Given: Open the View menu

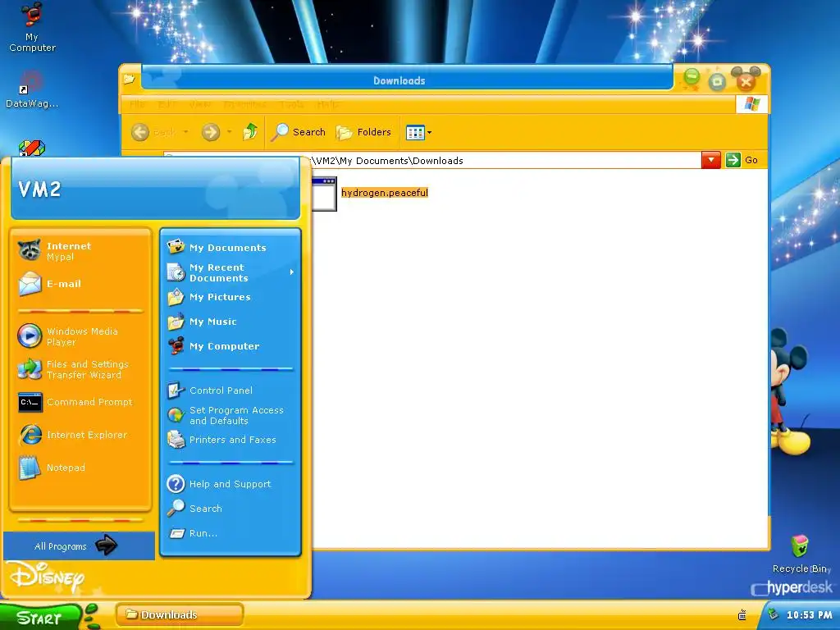Looking at the screenshot, I should [200, 104].
